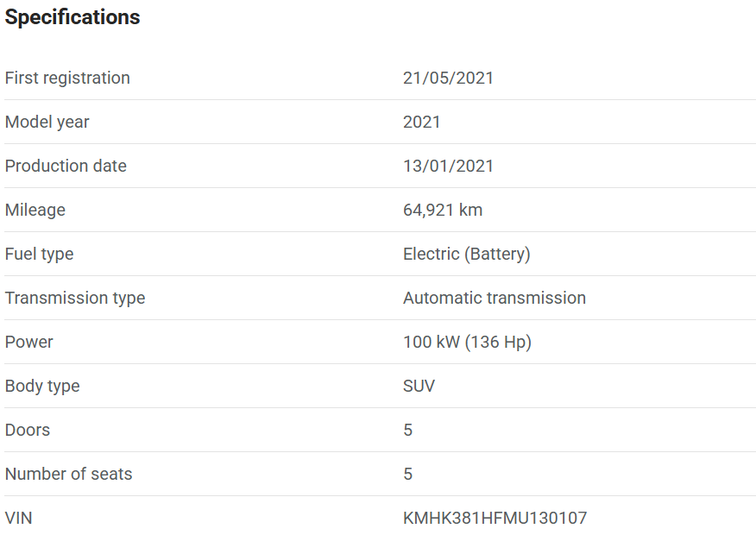Click the Model year label
756x535 pixels.
click(x=47, y=122)
